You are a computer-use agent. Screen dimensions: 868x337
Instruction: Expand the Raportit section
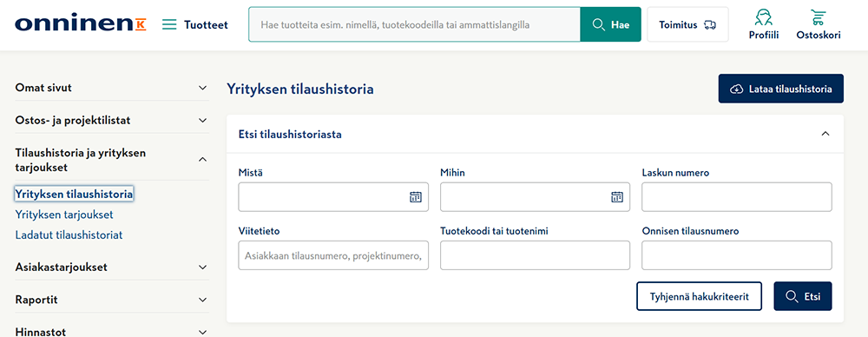pyautogui.click(x=112, y=300)
